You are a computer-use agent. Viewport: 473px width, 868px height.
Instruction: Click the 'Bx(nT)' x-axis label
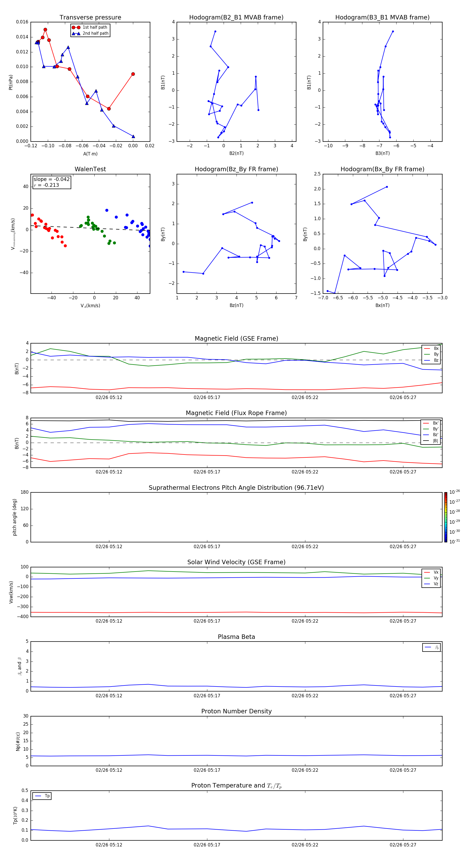[x=382, y=305]
